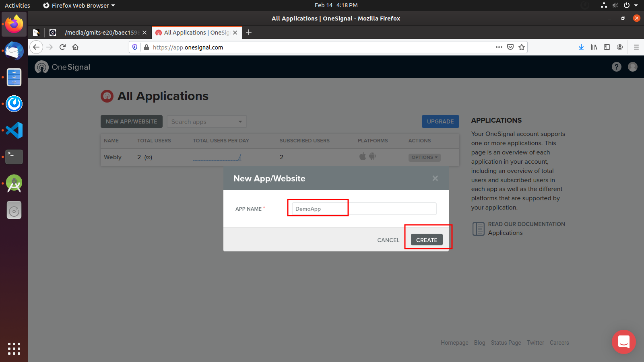644x362 pixels.
Task: Open the terminal from the Ubuntu dock
Action: tap(14, 157)
